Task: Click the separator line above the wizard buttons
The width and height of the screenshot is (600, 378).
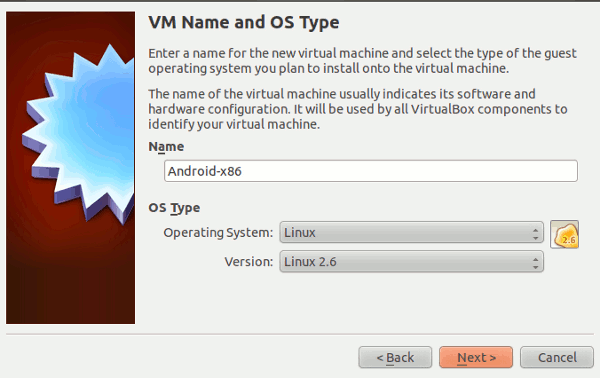Action: [300, 334]
